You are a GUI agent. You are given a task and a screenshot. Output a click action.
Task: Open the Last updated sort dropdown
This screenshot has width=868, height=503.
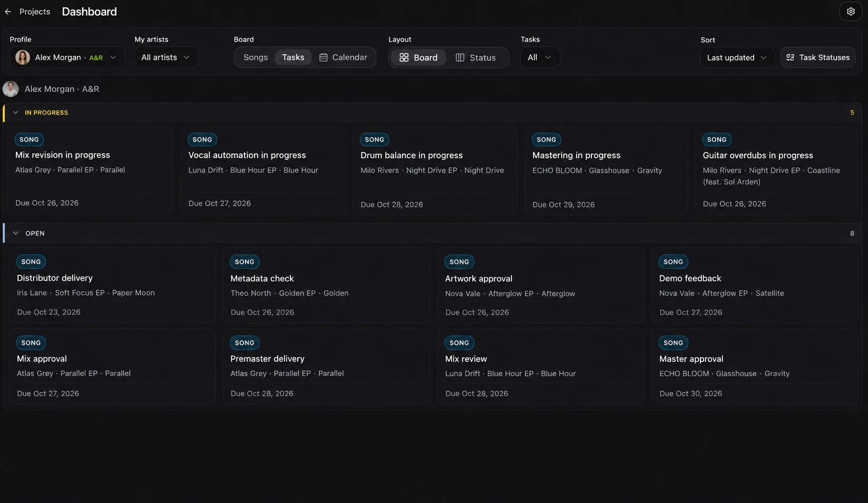click(x=737, y=58)
